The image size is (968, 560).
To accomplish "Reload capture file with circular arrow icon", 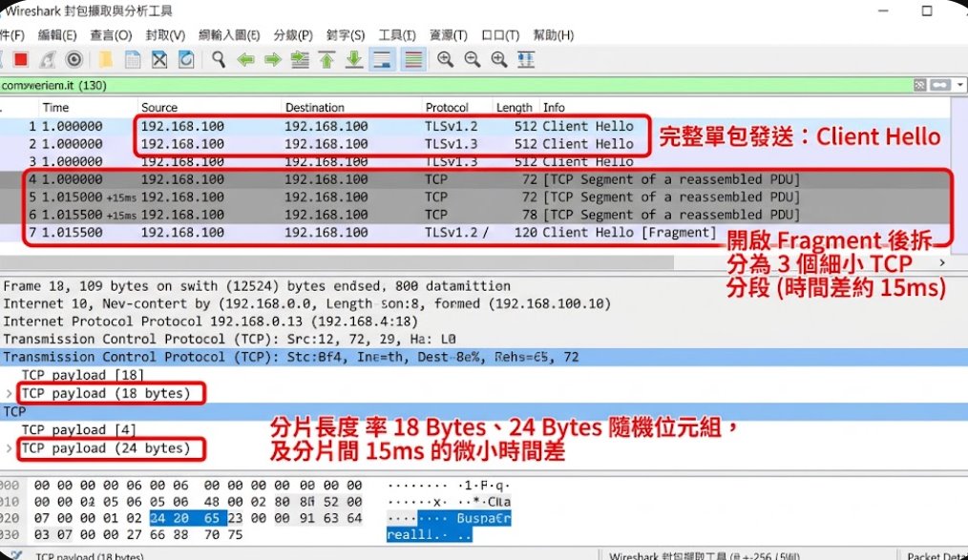I will point(186,59).
